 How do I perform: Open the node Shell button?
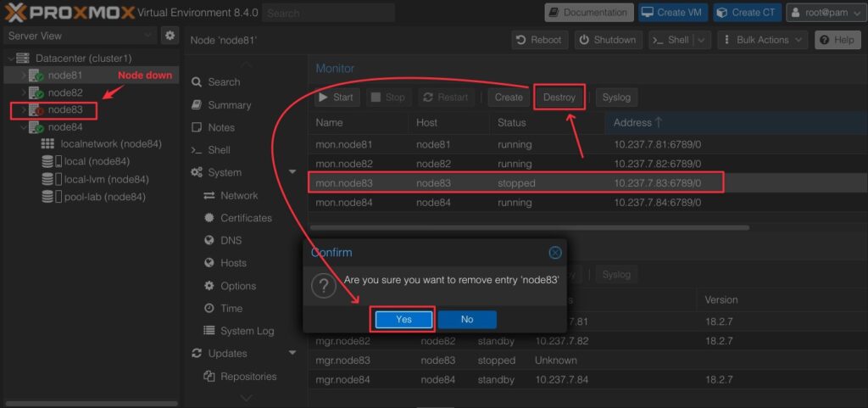pos(670,40)
